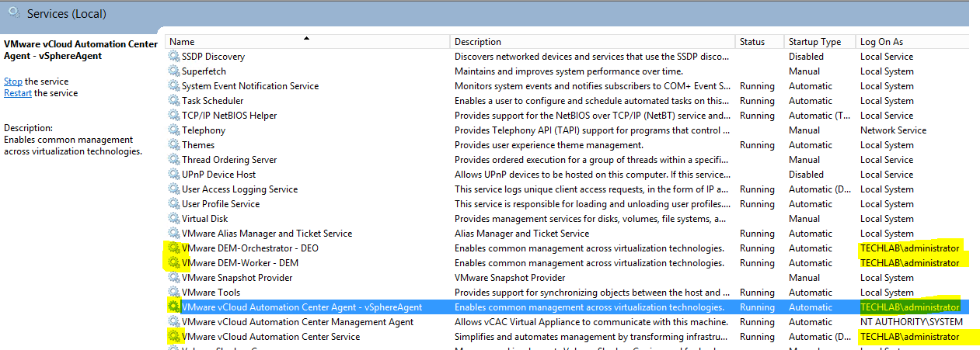Click Disabled startup type for SSDP Discovery
Screen dimensions: 980x350
(806, 57)
